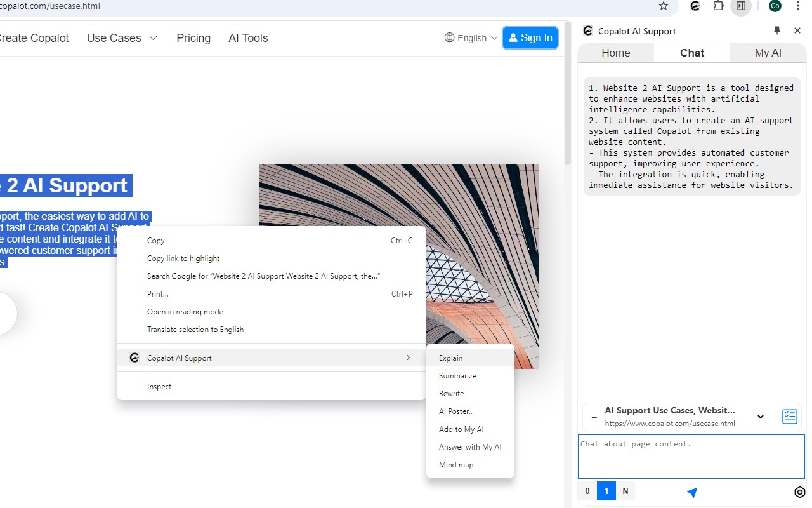The width and height of the screenshot is (812, 508).
Task: Open the browser Extensions puzzle icon
Action: 718,6
